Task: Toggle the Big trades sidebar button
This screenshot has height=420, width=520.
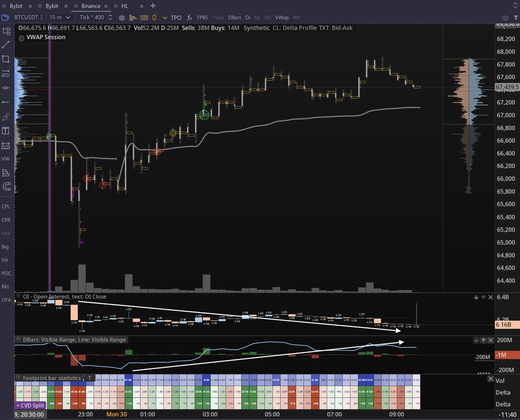Action: click(x=5, y=247)
